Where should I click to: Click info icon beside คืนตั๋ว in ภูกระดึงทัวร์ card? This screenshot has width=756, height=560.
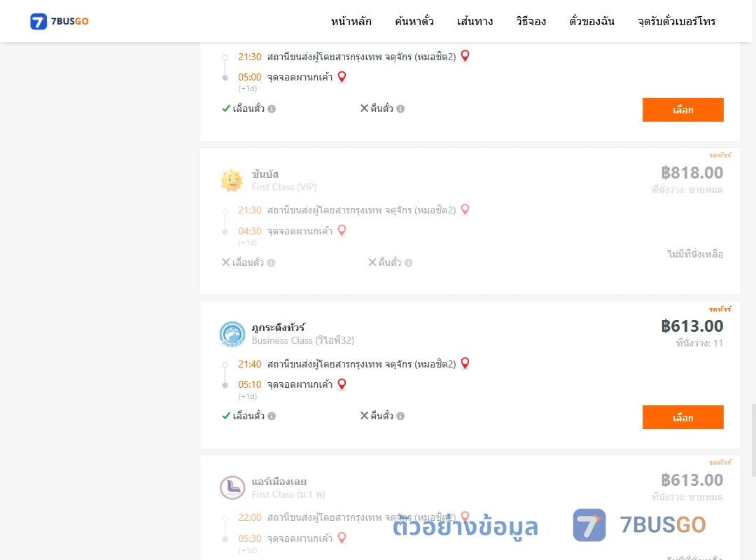pos(400,416)
